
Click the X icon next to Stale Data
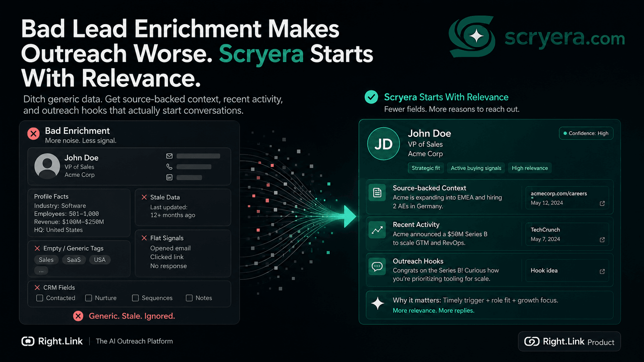[x=144, y=197]
